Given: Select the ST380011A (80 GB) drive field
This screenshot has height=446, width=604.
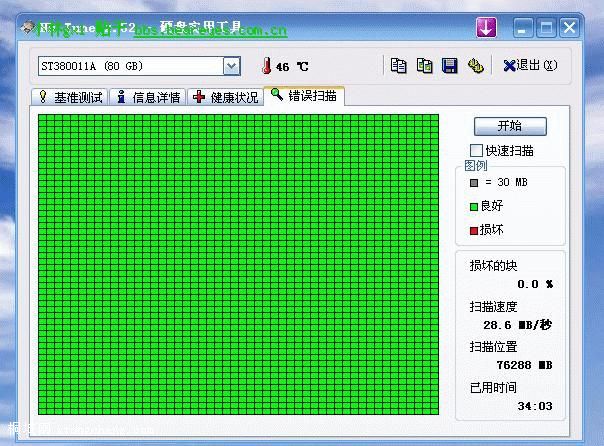Looking at the screenshot, I should pyautogui.click(x=139, y=66).
